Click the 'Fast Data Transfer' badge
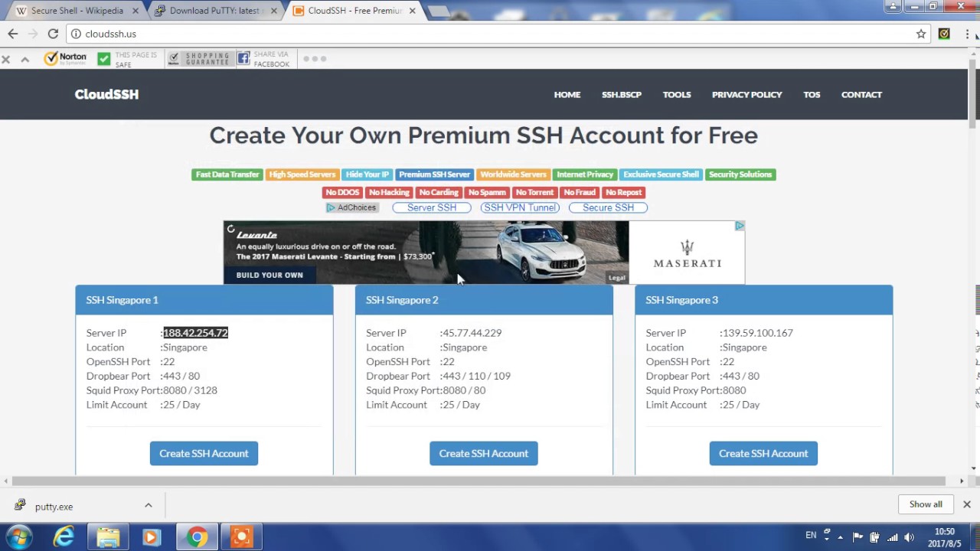 [x=227, y=174]
